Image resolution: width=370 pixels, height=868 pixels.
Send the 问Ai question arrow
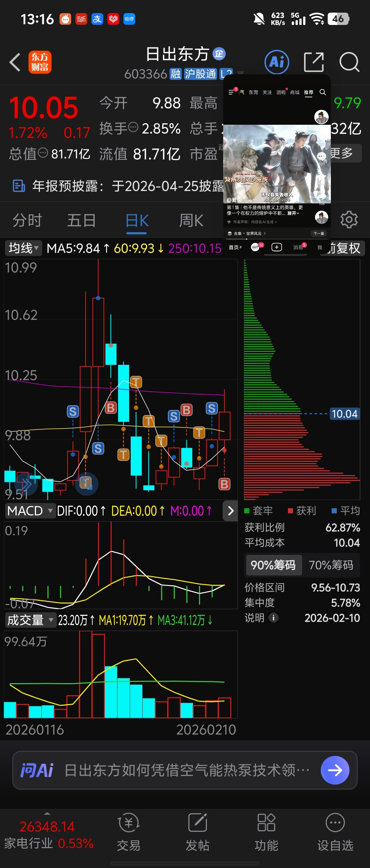coord(335,770)
